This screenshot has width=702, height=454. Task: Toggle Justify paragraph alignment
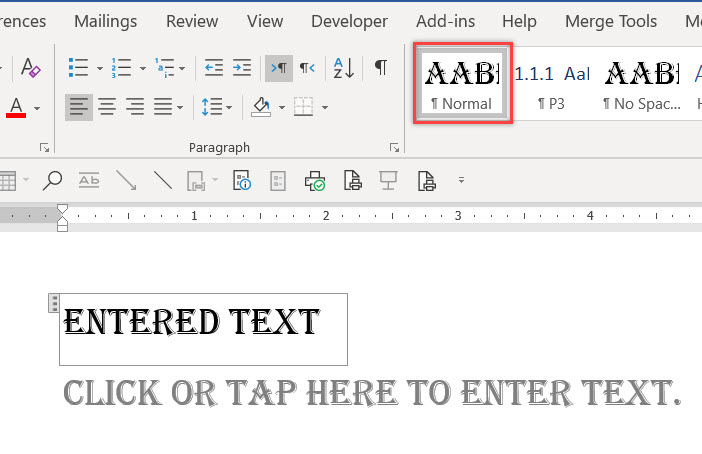coord(163,107)
